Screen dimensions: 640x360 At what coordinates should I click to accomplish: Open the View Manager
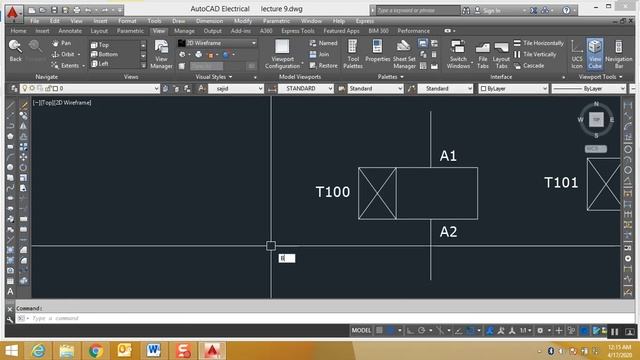(x=161, y=54)
